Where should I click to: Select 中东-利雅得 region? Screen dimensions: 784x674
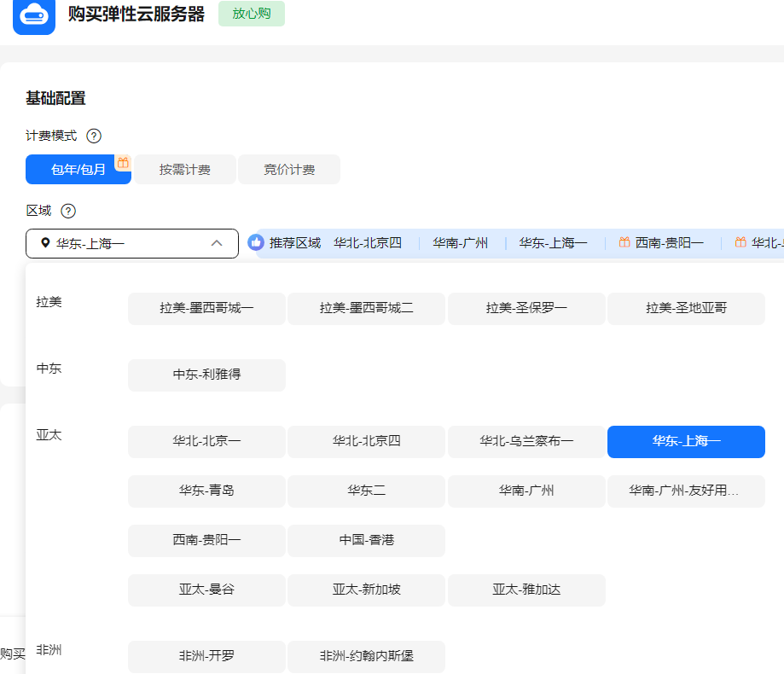coord(206,375)
